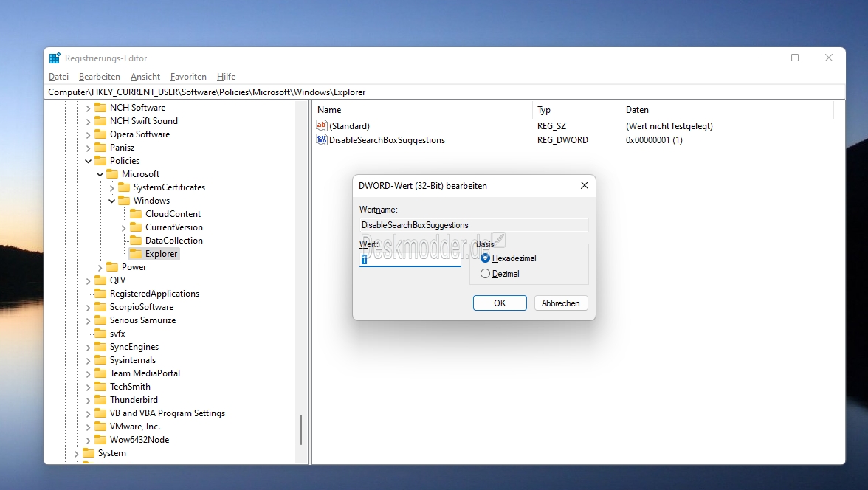This screenshot has width=868, height=490.
Task: Click the Abbrechen button
Action: pyautogui.click(x=561, y=303)
